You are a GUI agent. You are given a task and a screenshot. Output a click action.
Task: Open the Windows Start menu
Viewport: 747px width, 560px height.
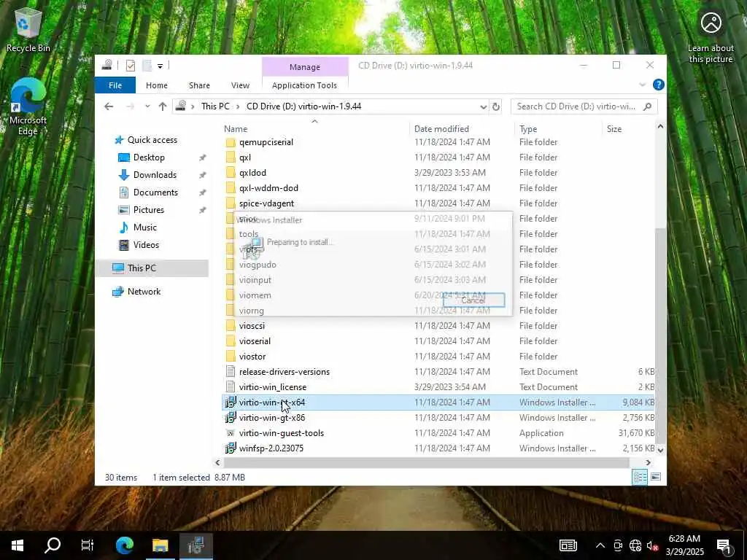pyautogui.click(x=18, y=545)
